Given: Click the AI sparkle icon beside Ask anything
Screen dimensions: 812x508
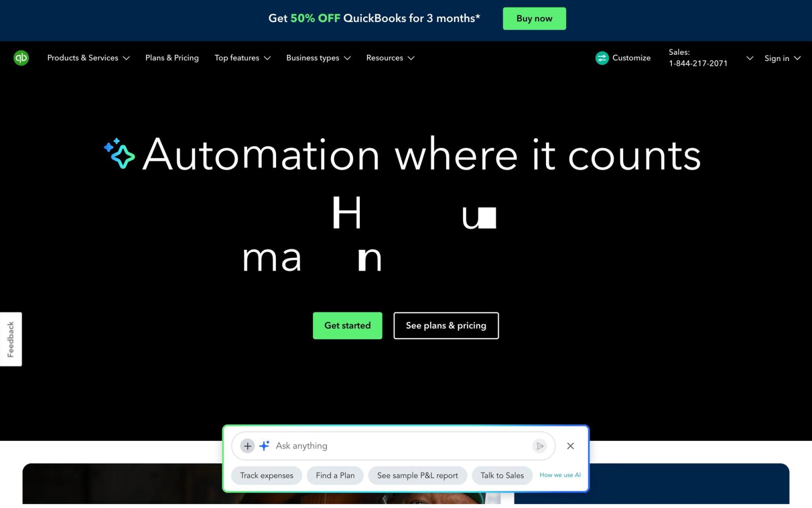Looking at the screenshot, I should [x=264, y=446].
